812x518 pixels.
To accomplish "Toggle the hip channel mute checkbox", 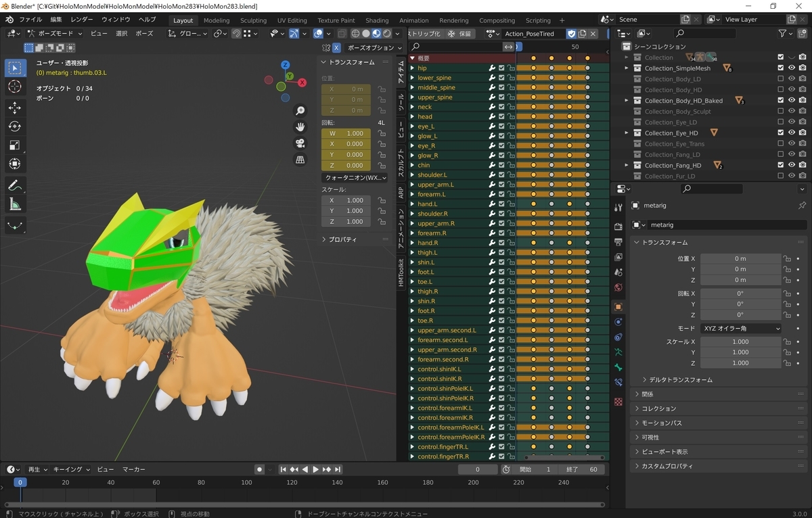I will [501, 68].
